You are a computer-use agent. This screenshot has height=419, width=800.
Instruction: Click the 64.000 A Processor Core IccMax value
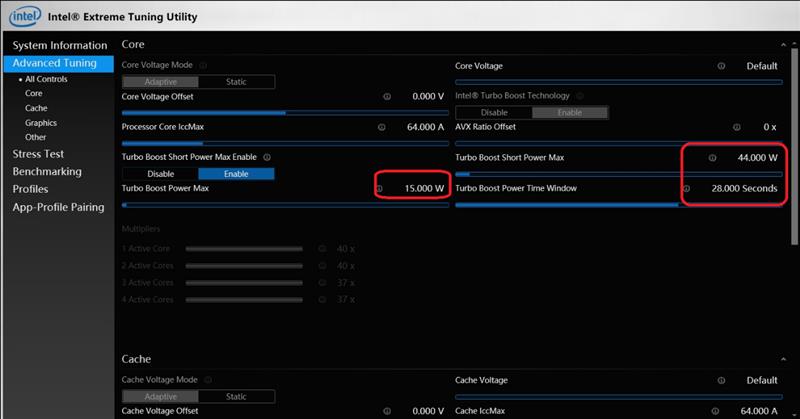[426, 127]
